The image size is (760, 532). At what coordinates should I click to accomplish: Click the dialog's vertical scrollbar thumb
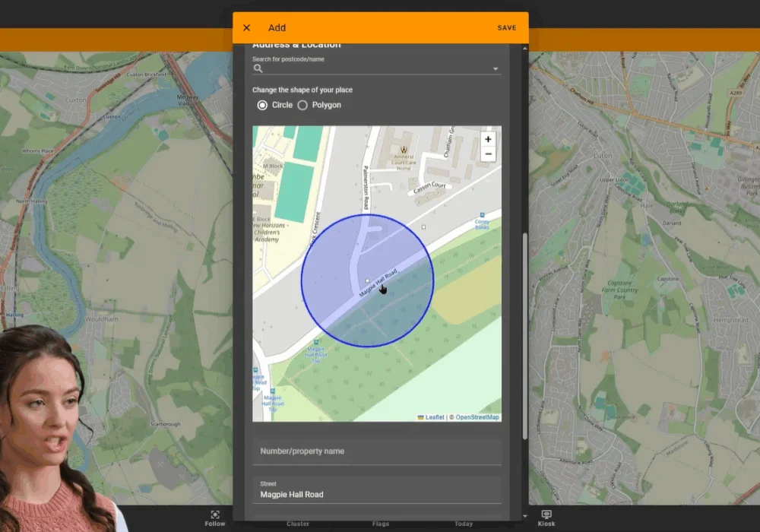pyautogui.click(x=524, y=334)
